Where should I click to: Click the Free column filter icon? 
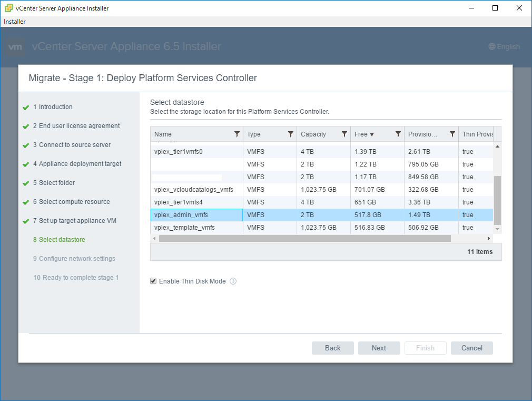(x=398, y=134)
